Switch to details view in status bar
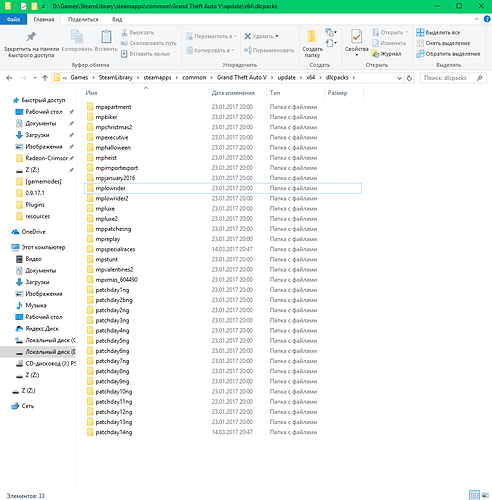492x500 pixels. (x=474, y=495)
